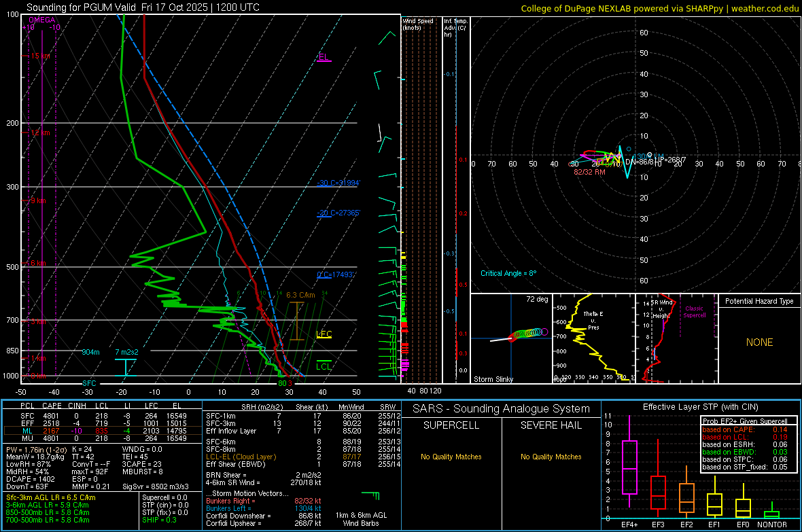802x532 pixels.
Task: Click the 'Storm Slinky' panel label
Action: point(493,379)
